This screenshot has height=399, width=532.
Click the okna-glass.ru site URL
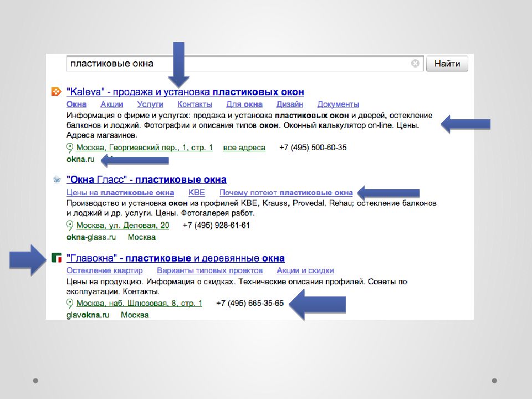[91, 237]
